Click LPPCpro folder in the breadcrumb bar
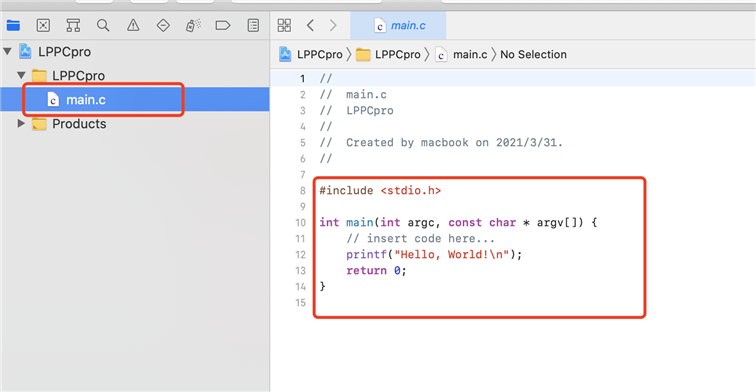756x392 pixels. coord(388,54)
